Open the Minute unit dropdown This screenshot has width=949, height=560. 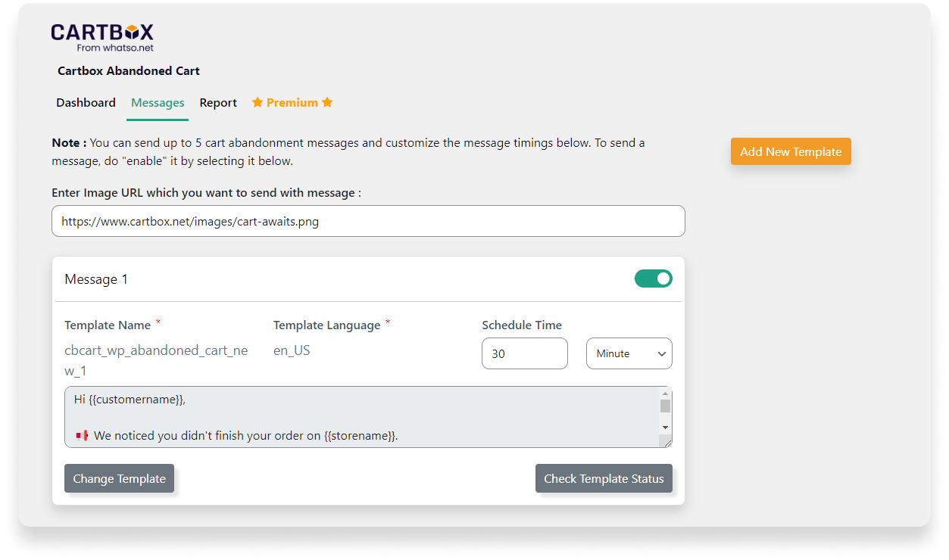(629, 353)
